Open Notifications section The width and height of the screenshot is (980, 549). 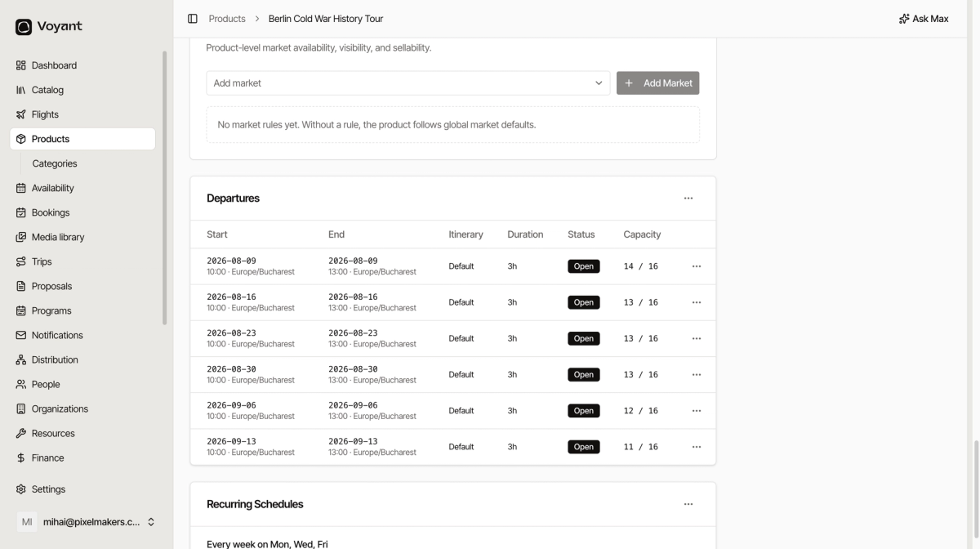click(82, 335)
